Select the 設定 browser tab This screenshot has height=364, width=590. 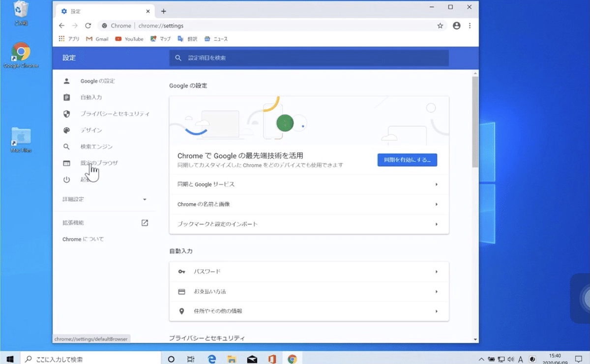coord(105,11)
